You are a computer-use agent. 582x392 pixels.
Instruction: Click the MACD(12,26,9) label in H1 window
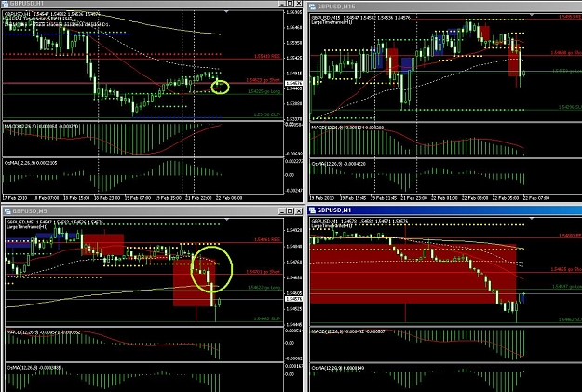(x=42, y=127)
